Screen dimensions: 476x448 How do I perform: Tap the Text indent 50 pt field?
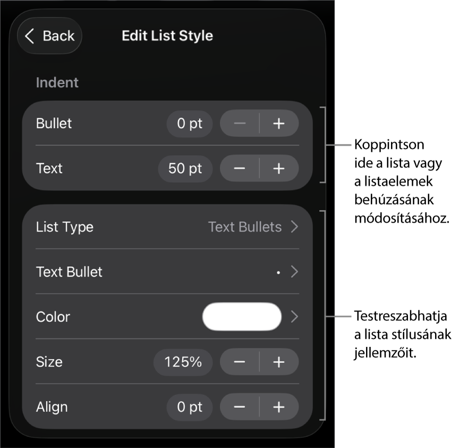click(x=185, y=168)
